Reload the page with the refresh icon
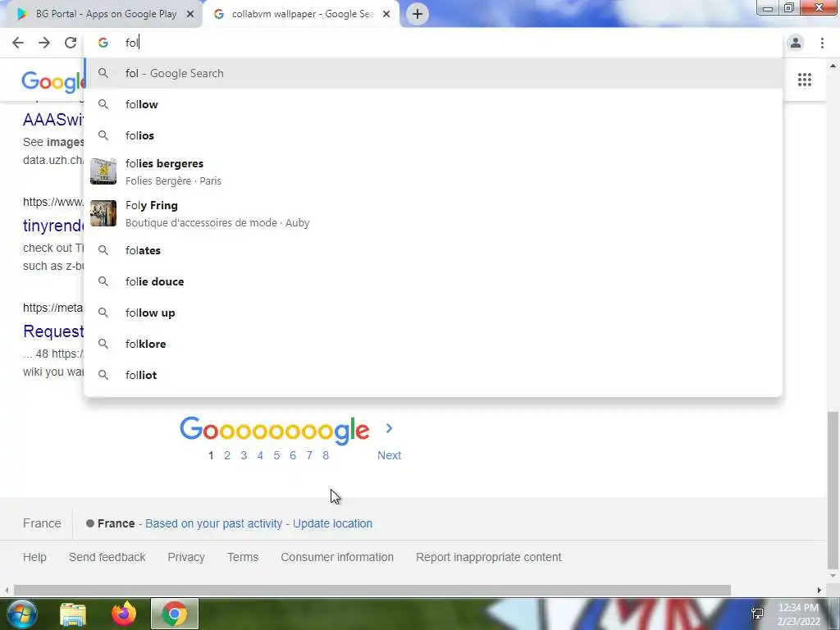The image size is (840, 630). pos(71,43)
